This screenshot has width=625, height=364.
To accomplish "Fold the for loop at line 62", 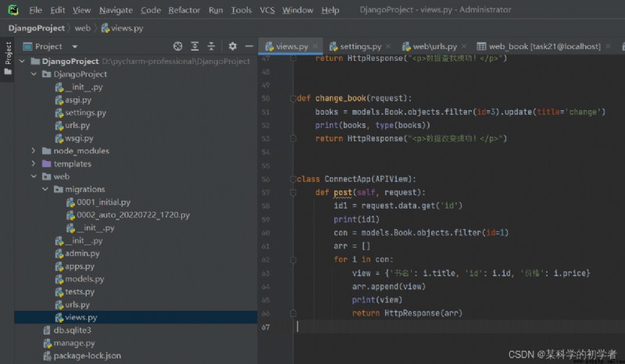I will tap(293, 259).
